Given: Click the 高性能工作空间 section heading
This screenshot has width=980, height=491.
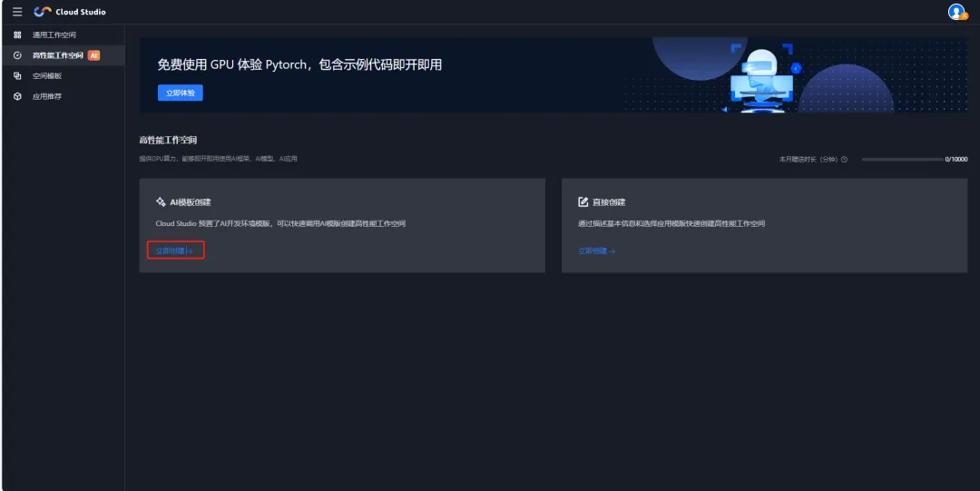Looking at the screenshot, I should [168, 140].
